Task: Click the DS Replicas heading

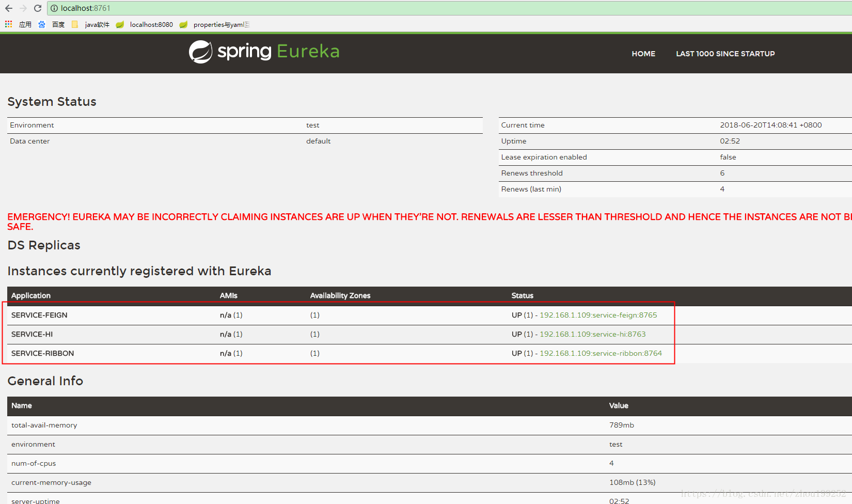Action: click(x=44, y=245)
